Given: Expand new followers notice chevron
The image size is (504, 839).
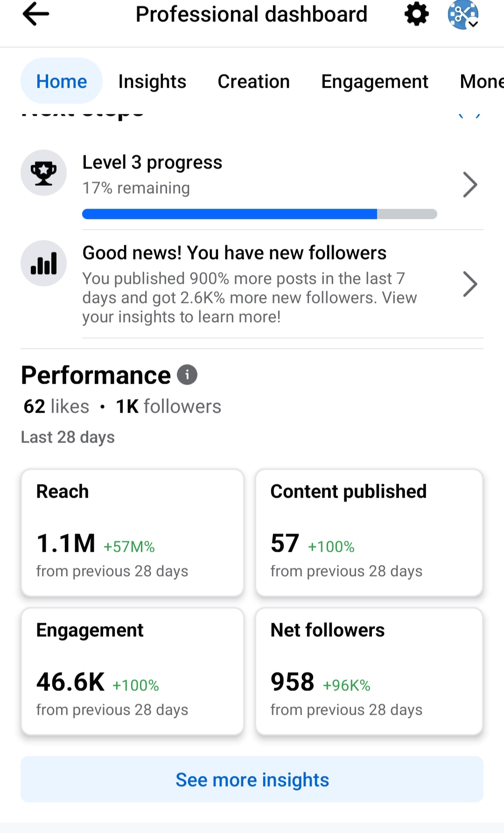Looking at the screenshot, I should tap(470, 284).
